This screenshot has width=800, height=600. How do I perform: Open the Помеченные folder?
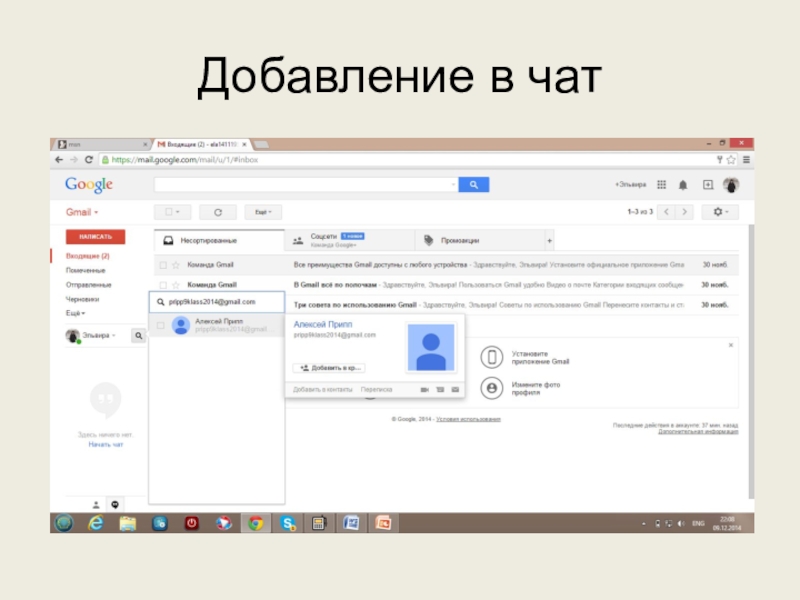pos(85,270)
